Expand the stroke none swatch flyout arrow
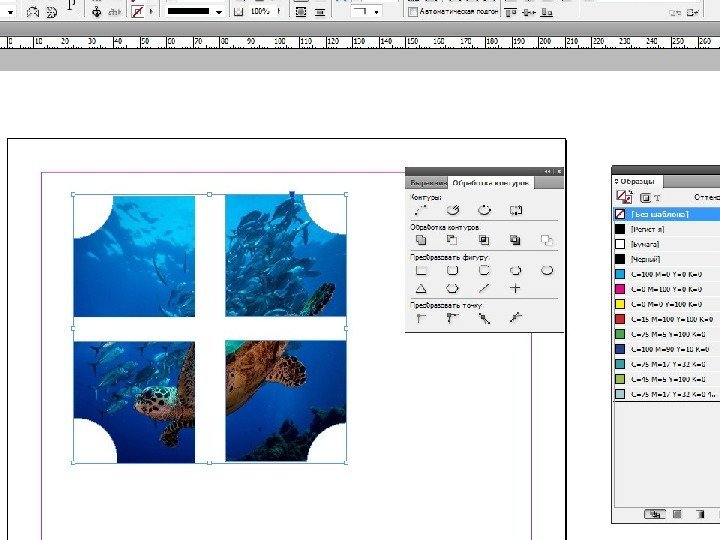The image size is (720, 540). pyautogui.click(x=152, y=11)
